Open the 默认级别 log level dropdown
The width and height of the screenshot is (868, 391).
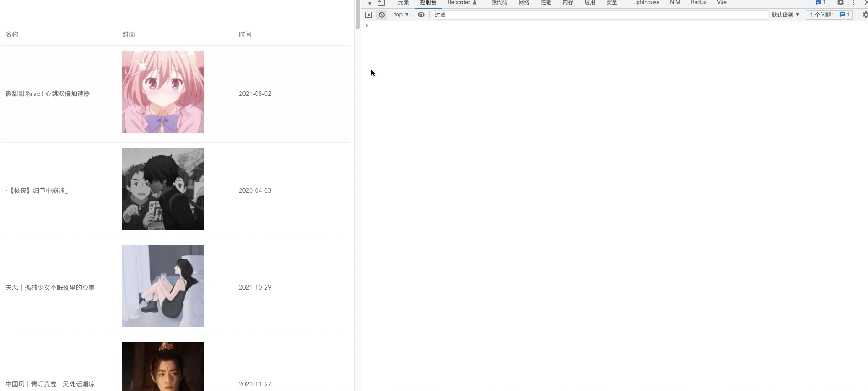click(785, 15)
